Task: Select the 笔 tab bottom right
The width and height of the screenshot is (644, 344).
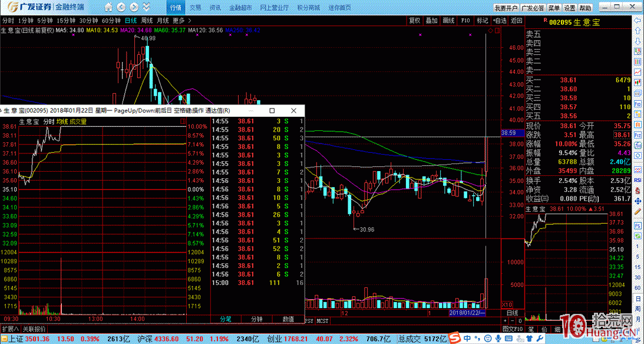Action: click(x=530, y=330)
